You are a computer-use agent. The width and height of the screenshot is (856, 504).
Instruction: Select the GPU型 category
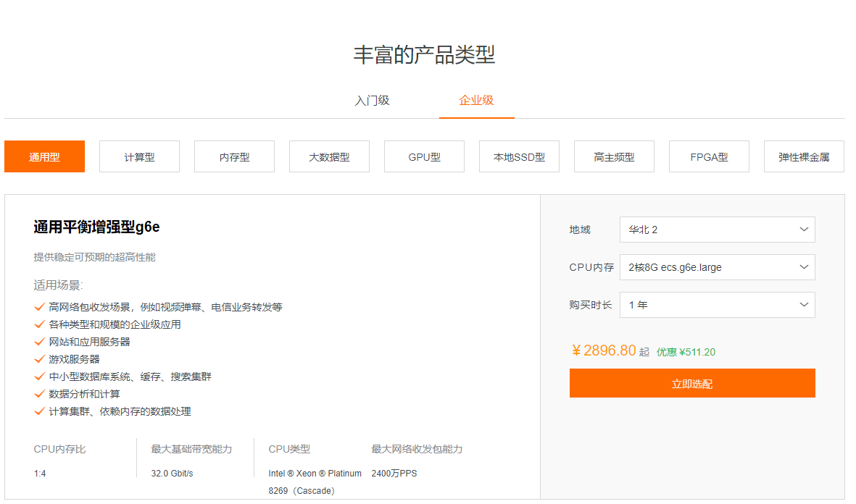[424, 156]
